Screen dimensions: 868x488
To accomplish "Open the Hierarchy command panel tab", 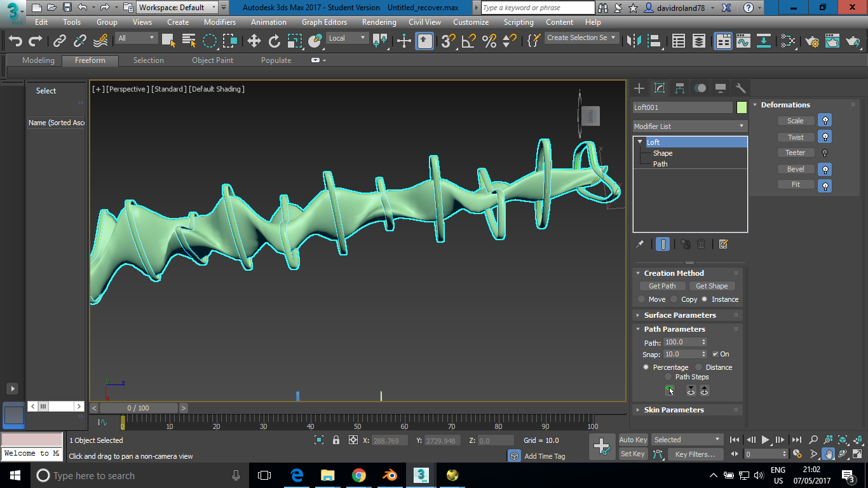I will click(x=680, y=88).
